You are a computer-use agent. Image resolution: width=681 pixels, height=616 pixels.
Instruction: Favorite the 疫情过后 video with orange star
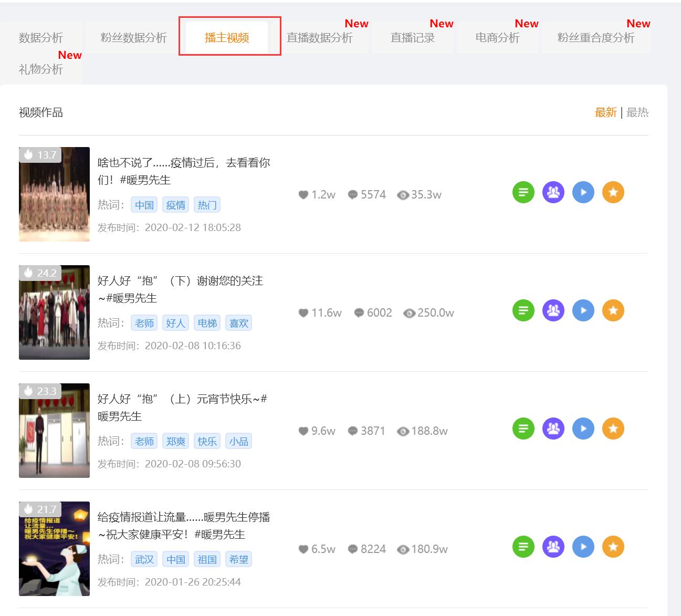pos(613,192)
